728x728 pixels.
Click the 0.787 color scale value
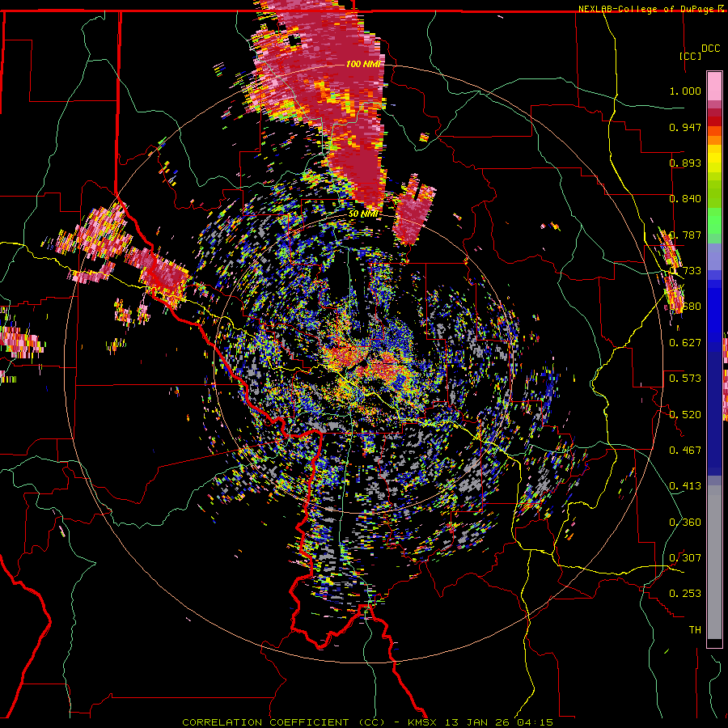tap(685, 235)
